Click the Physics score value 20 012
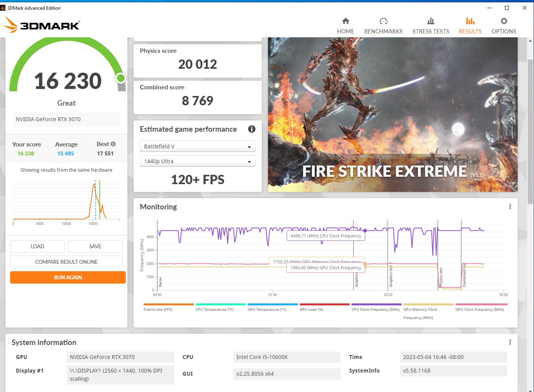The height and width of the screenshot is (392, 534). [x=198, y=64]
